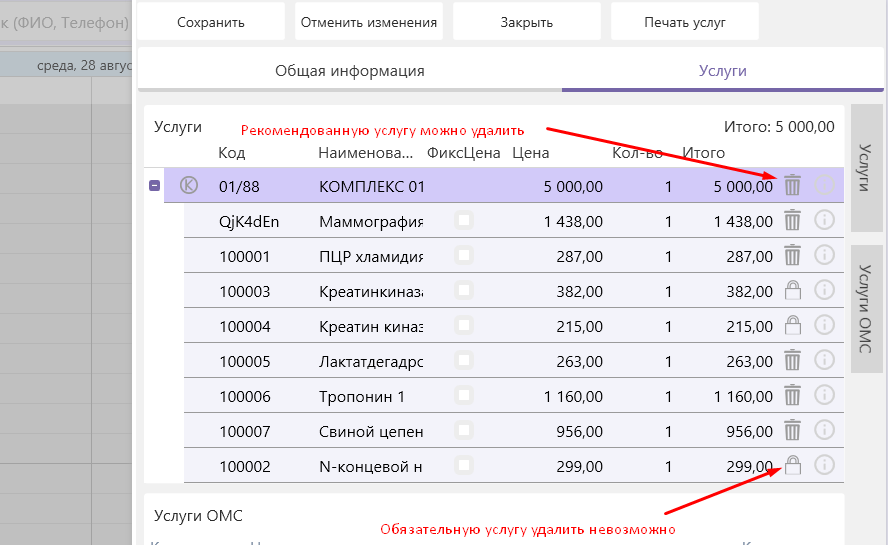Image resolution: width=888 pixels, height=545 pixels.
Task: Select the service code QjK4dEn cell
Action: click(249, 222)
